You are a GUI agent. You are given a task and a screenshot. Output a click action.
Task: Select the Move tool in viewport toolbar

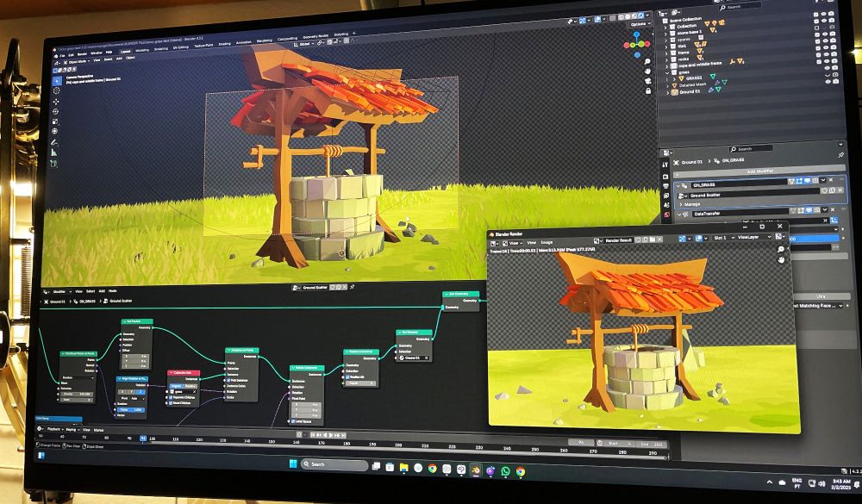pyautogui.click(x=55, y=103)
